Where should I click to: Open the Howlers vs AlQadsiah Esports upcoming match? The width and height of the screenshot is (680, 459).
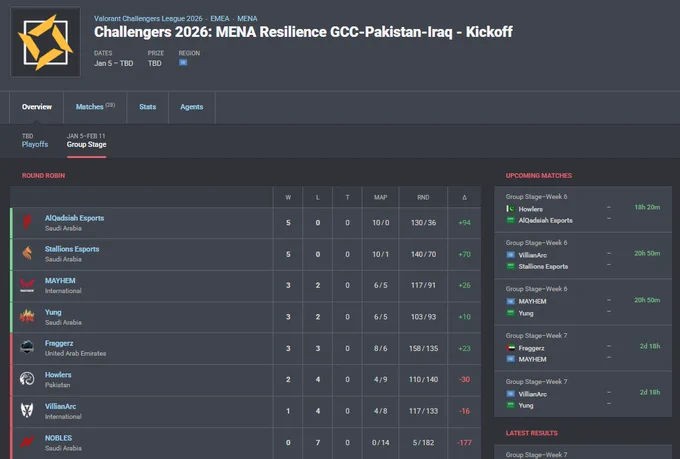pyautogui.click(x=583, y=209)
